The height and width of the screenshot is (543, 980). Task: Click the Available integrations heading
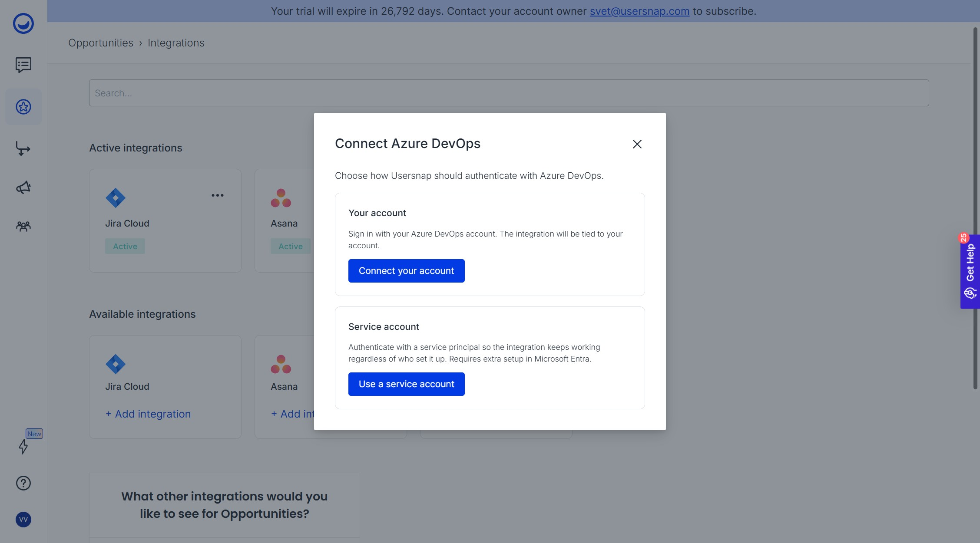(142, 314)
